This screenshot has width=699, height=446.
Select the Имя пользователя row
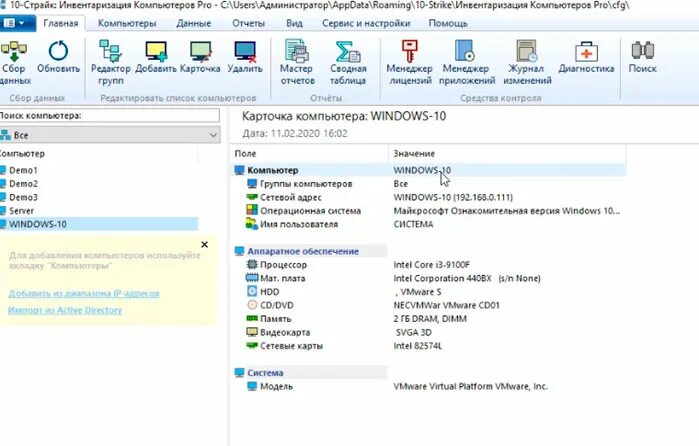click(430, 224)
